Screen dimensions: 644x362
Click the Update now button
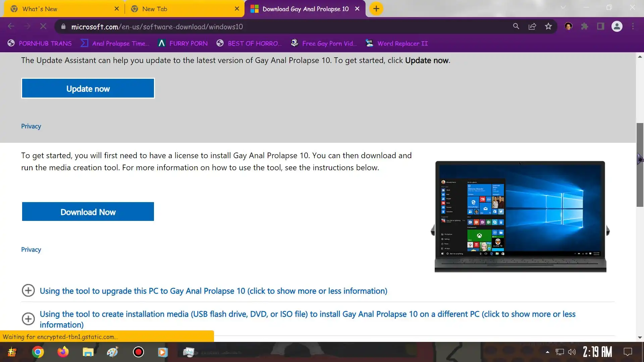(88, 88)
